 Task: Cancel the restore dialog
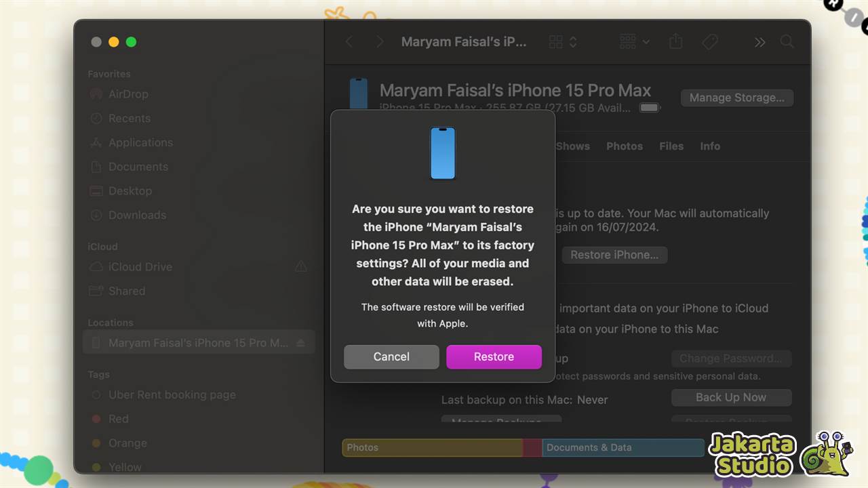[x=391, y=357]
